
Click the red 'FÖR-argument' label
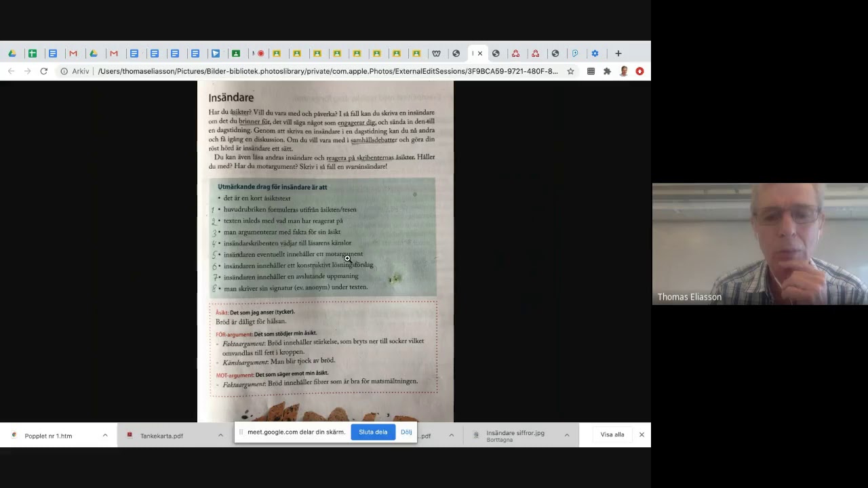tap(234, 334)
